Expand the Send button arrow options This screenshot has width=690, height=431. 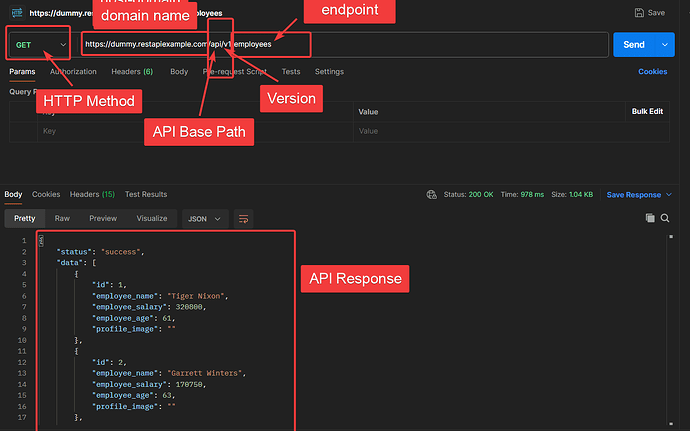coord(666,45)
